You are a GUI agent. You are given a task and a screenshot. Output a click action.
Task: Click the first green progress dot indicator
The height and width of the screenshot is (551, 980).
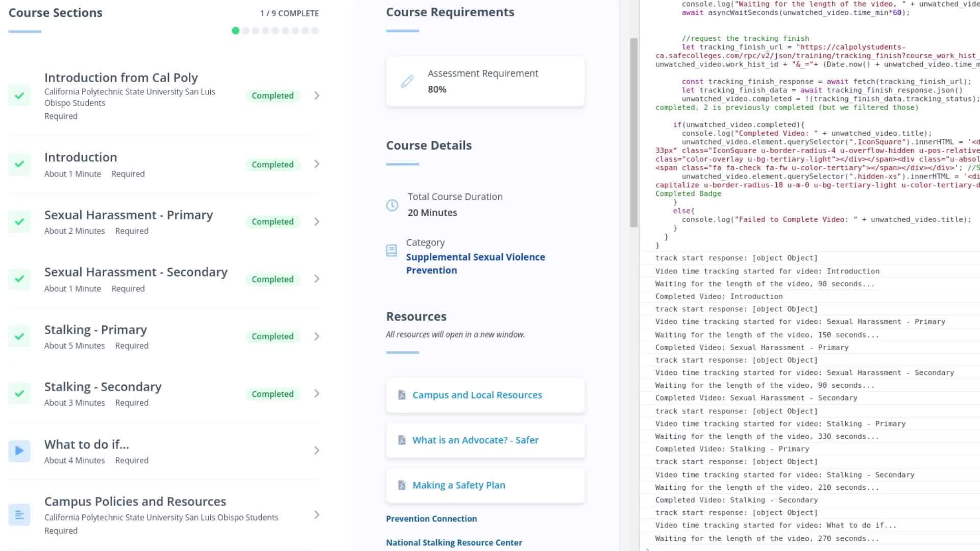pos(235,31)
